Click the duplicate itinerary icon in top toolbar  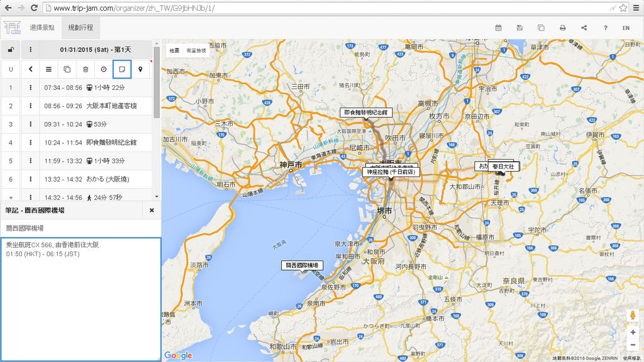tap(541, 28)
